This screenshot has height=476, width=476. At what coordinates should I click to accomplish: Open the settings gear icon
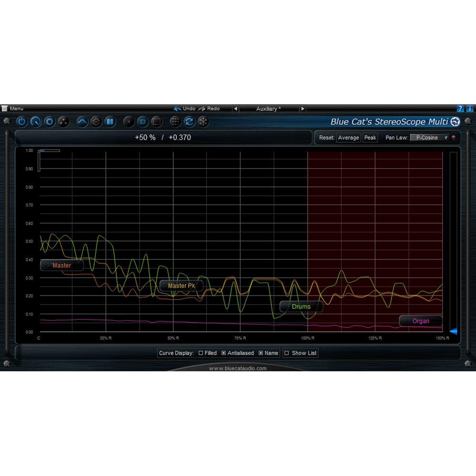tap(50, 122)
